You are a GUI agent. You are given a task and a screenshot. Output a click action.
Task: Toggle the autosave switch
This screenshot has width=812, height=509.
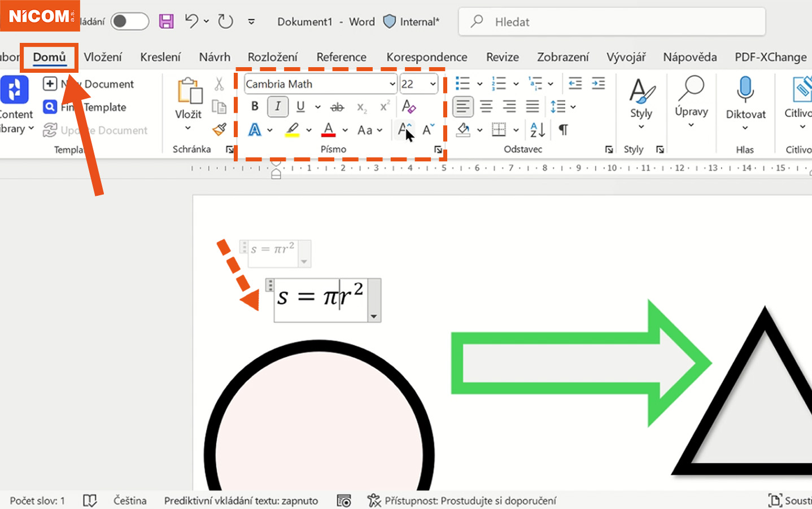point(129,21)
